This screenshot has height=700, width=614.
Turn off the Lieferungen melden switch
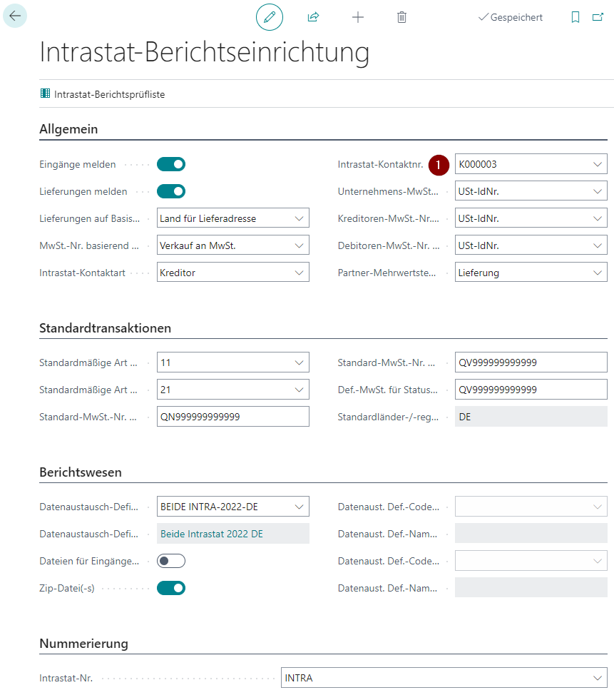tap(170, 191)
